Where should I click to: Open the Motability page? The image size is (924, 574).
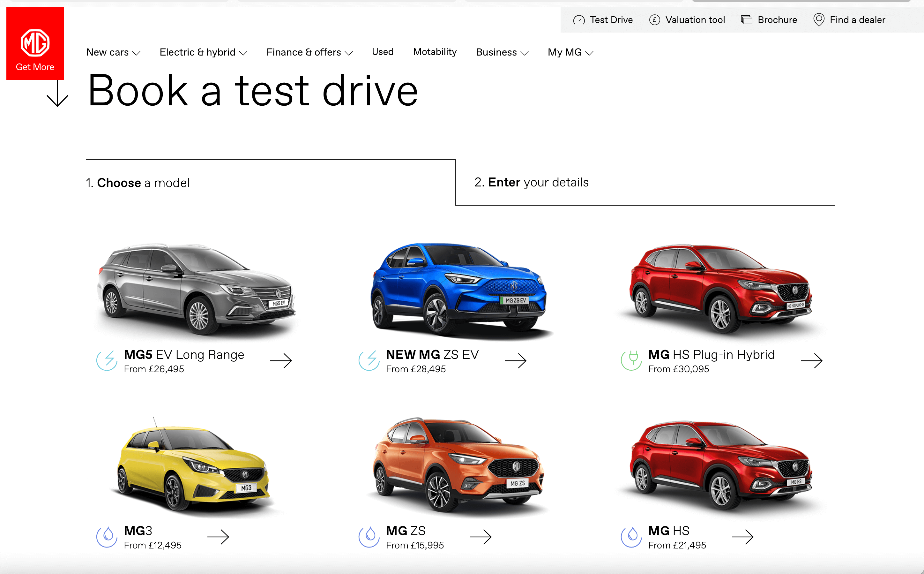[x=435, y=52]
